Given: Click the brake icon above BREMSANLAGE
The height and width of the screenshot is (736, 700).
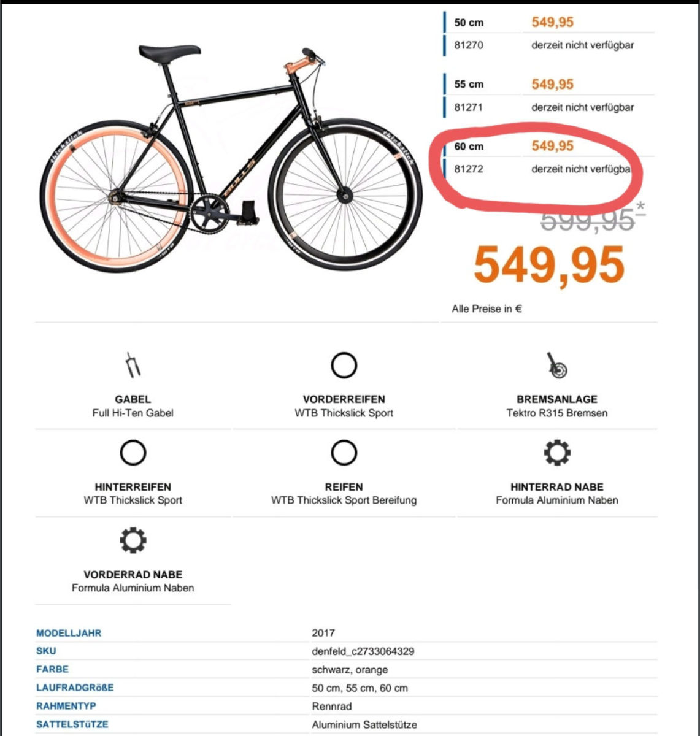Looking at the screenshot, I should (x=557, y=366).
